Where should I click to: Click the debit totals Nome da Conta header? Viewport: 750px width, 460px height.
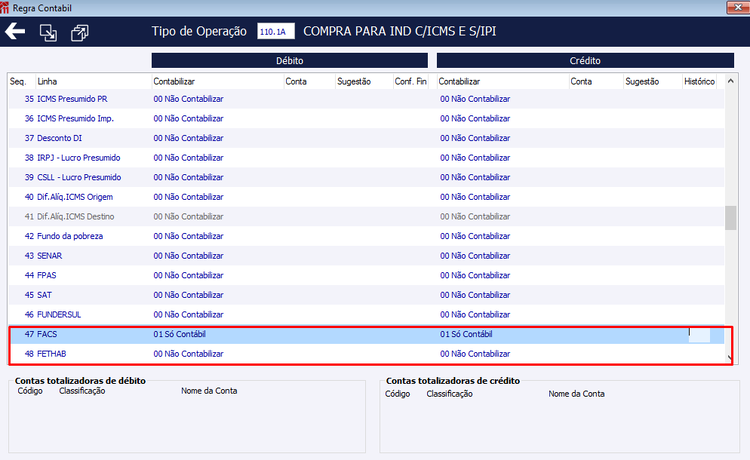coord(209,391)
